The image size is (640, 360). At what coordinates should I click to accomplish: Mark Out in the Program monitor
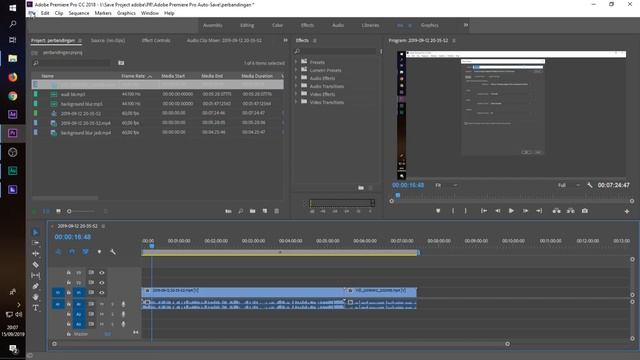click(x=465, y=211)
